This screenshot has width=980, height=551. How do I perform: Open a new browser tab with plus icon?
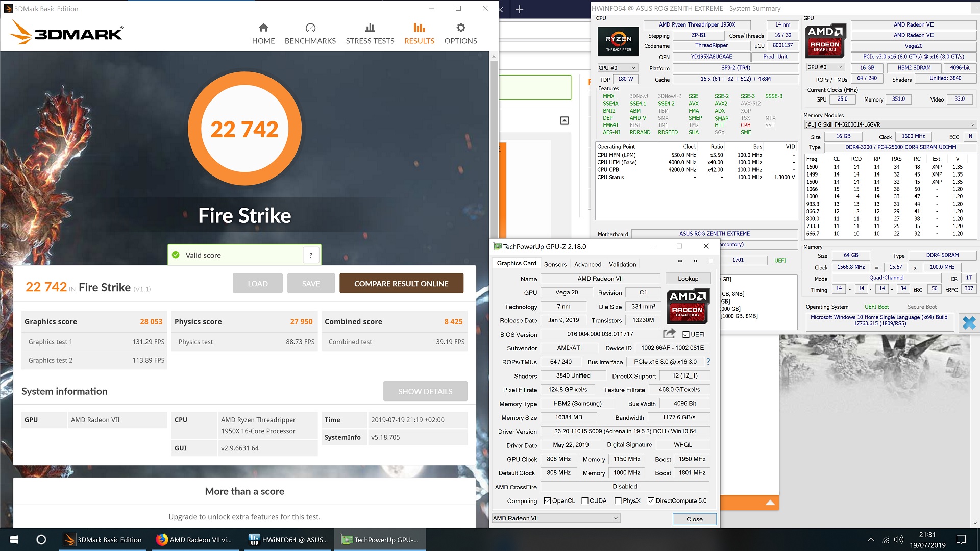(519, 9)
